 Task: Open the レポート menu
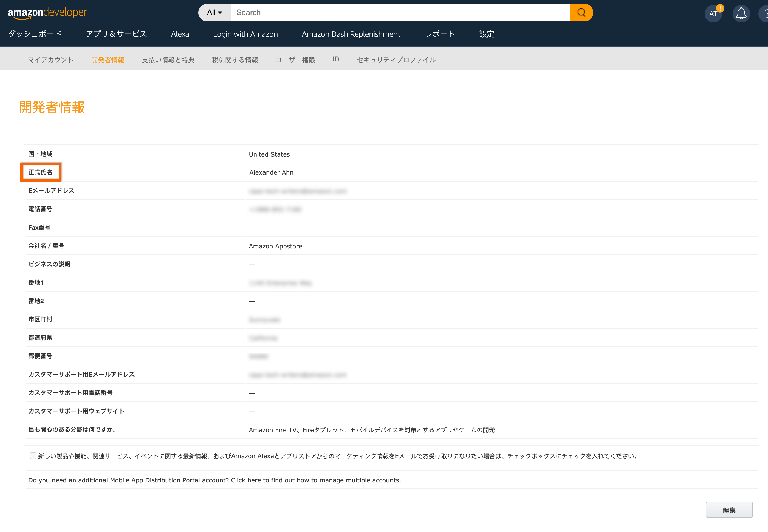tap(440, 34)
